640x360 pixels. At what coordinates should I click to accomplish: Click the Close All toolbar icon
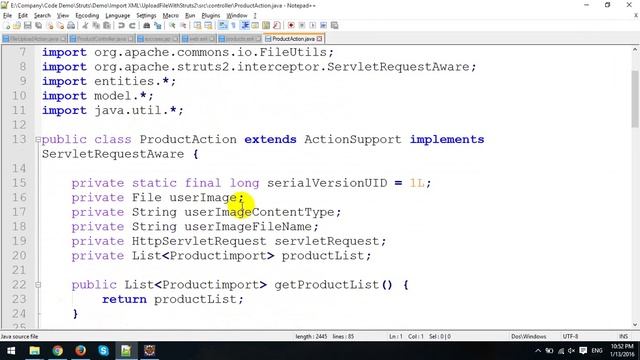pos(60,25)
